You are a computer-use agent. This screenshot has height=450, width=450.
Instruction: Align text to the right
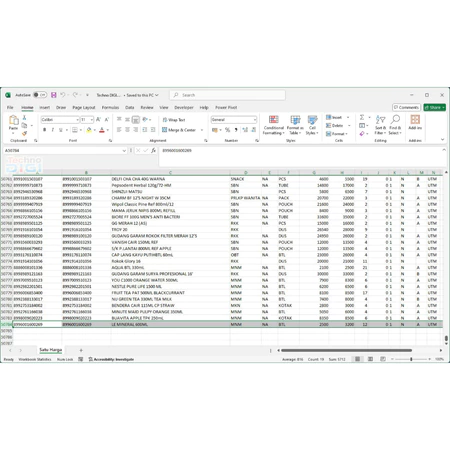click(x=136, y=130)
